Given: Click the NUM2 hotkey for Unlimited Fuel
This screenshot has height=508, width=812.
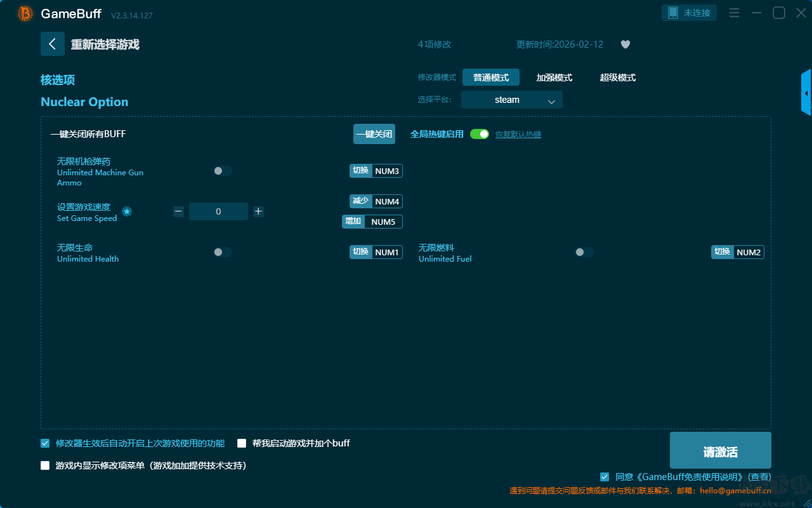Looking at the screenshot, I should 749,252.
